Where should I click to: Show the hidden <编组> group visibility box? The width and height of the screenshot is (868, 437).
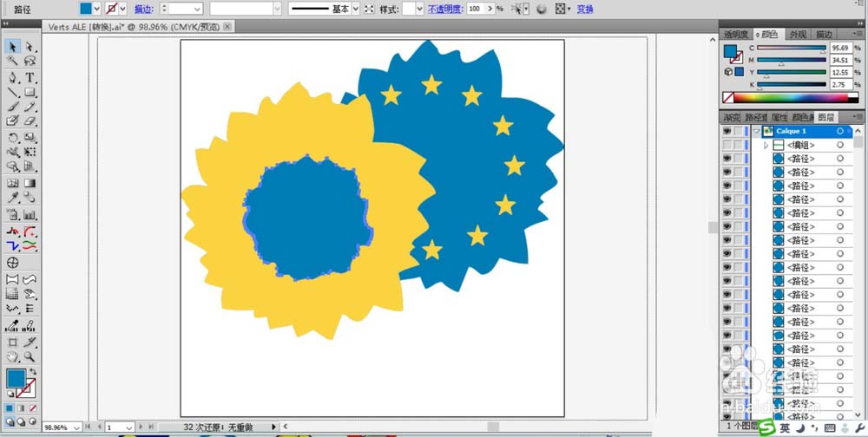coord(727,145)
